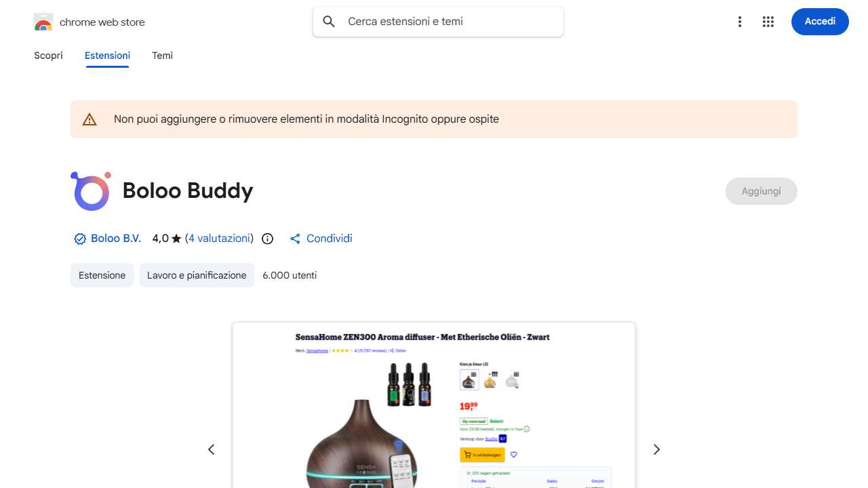Show the next screenshot with right arrow
Viewport: 868px width, 488px height.
pos(656,449)
